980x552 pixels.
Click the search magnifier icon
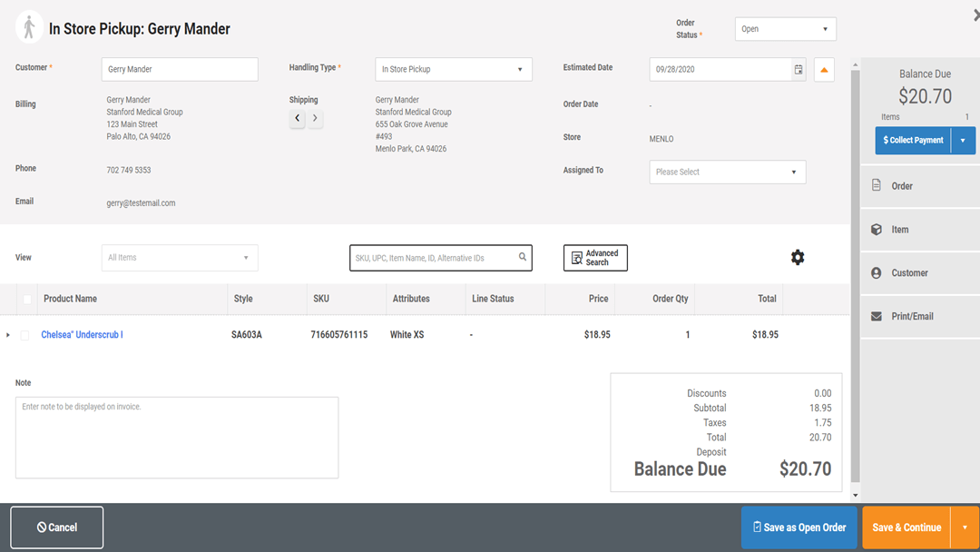pyautogui.click(x=523, y=257)
